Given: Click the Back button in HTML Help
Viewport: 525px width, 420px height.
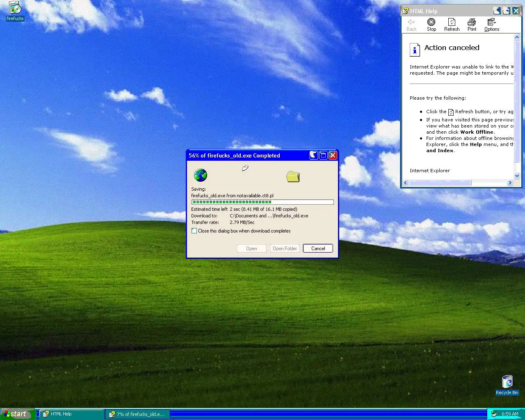Looking at the screenshot, I should click(x=411, y=25).
